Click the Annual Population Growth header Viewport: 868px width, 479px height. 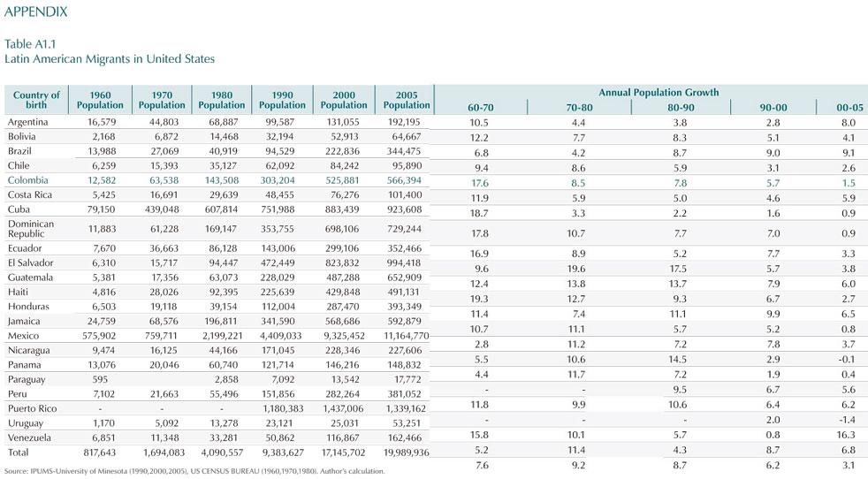point(659,92)
